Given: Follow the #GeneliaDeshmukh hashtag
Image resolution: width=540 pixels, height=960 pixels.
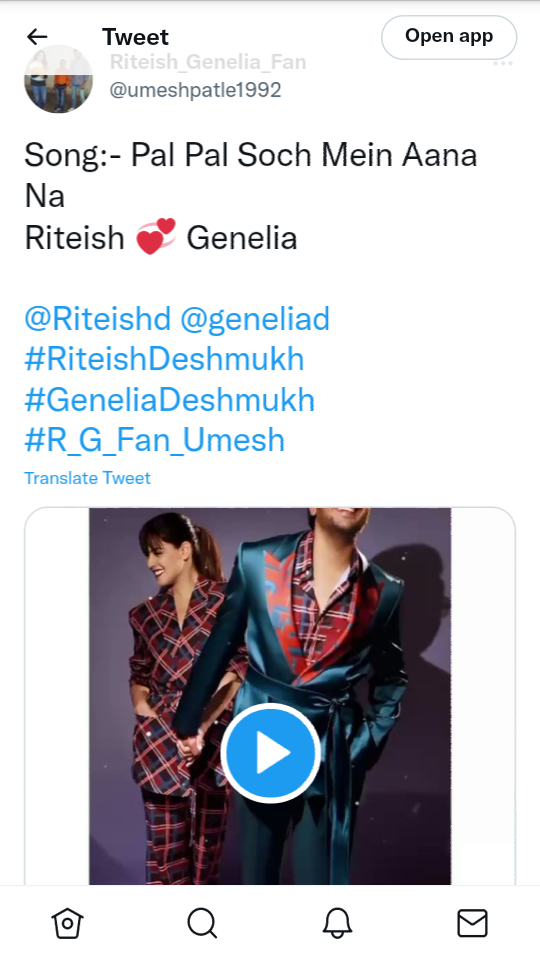Looking at the screenshot, I should [170, 400].
